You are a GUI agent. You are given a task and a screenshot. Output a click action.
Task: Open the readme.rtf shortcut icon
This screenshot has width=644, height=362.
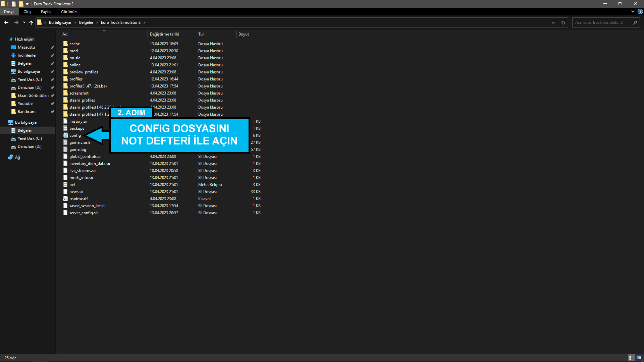click(65, 199)
